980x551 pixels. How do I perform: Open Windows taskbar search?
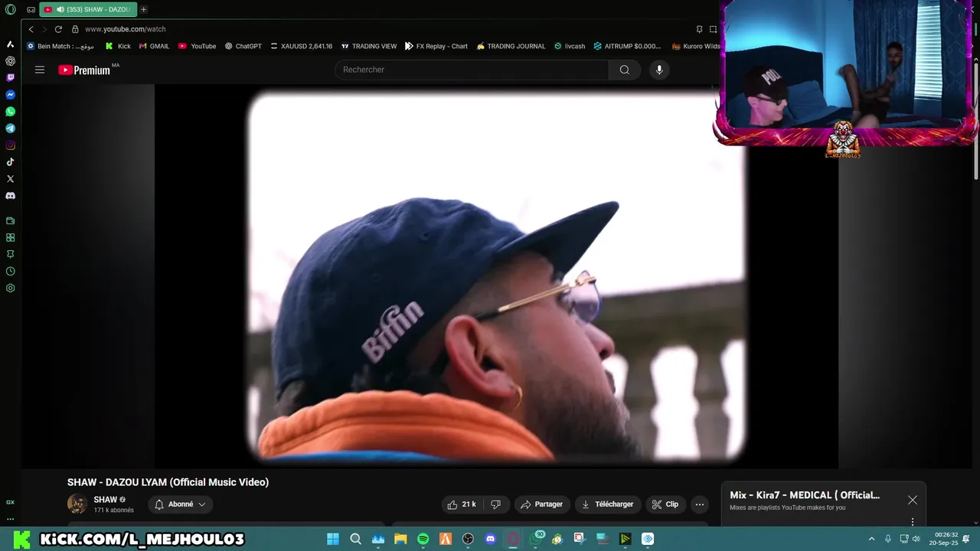pyautogui.click(x=355, y=539)
